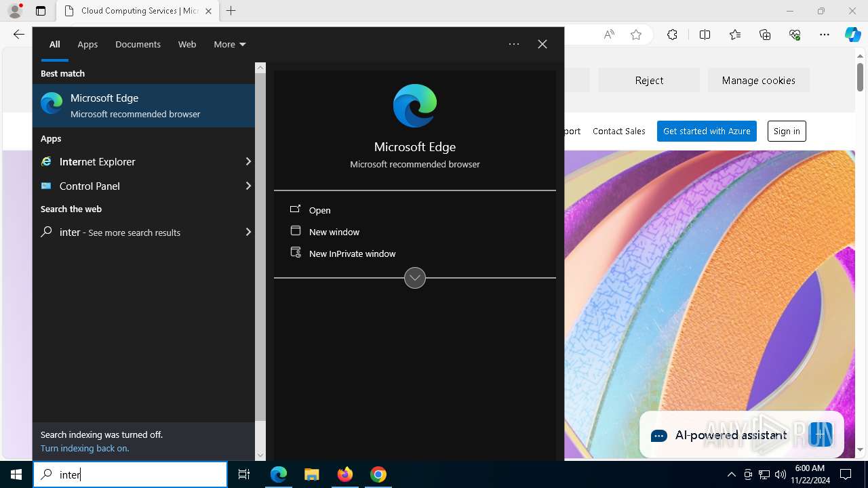Select Microsoft Edge best match result
This screenshot has height=488, width=868.
click(x=144, y=106)
